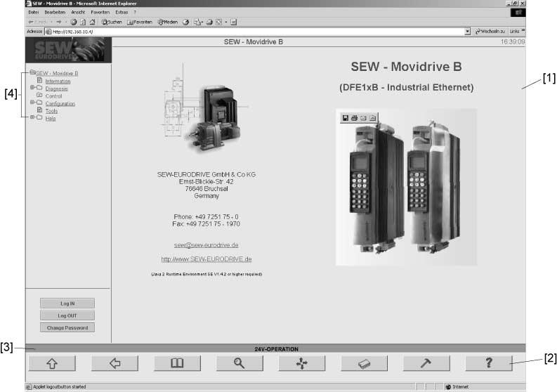This screenshot has height=392, width=557.
Task: Click the Tools page icon in tree
Action: point(39,110)
